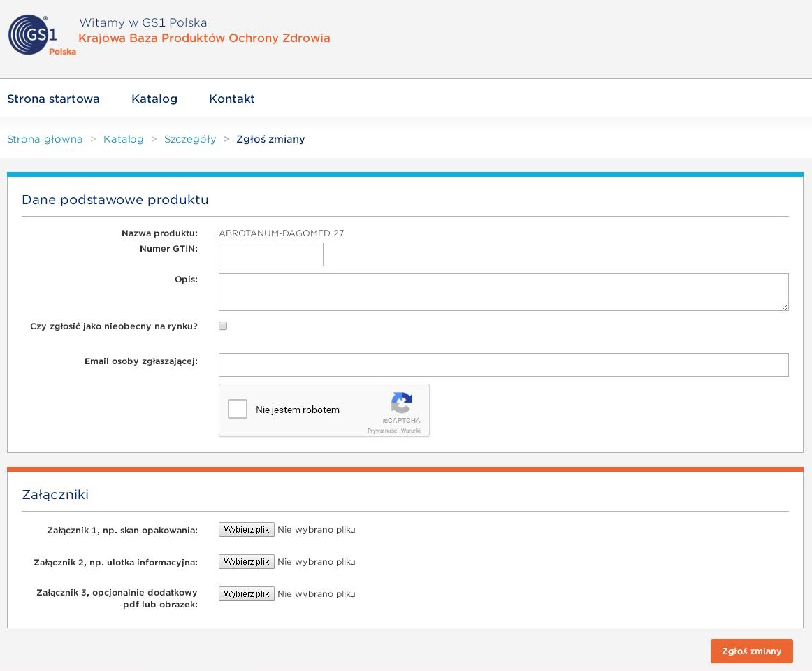Click the reCAPTCHA logo icon
The image size is (812, 671).
401,403
